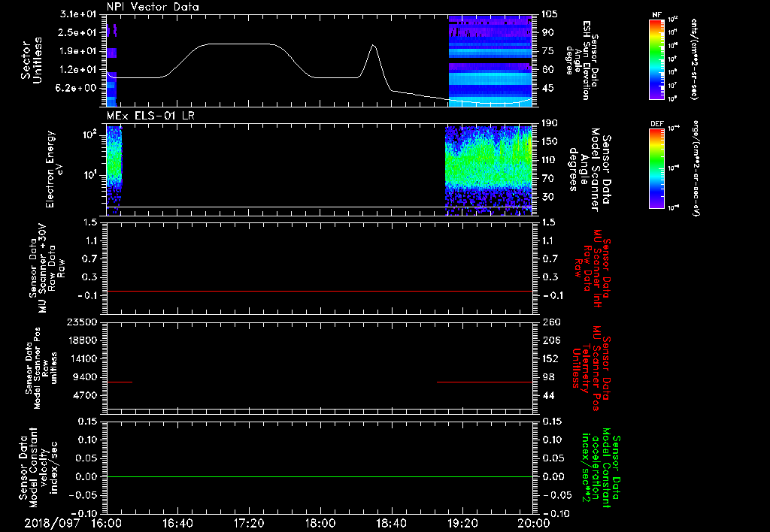Image resolution: width=770 pixels, height=532 pixels.
Task: Click the "NF" color bar label
Action: [656, 15]
